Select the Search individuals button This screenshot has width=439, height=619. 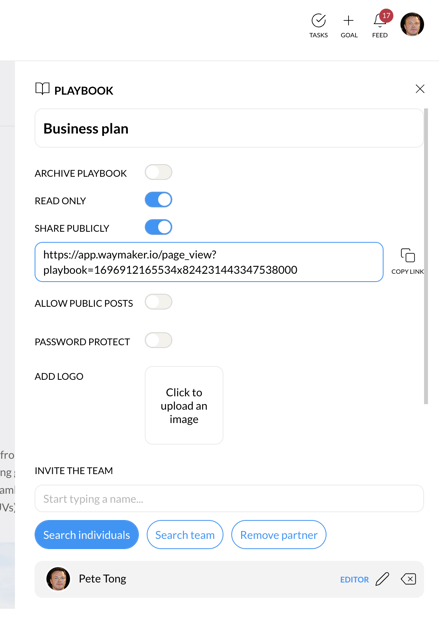(x=86, y=535)
